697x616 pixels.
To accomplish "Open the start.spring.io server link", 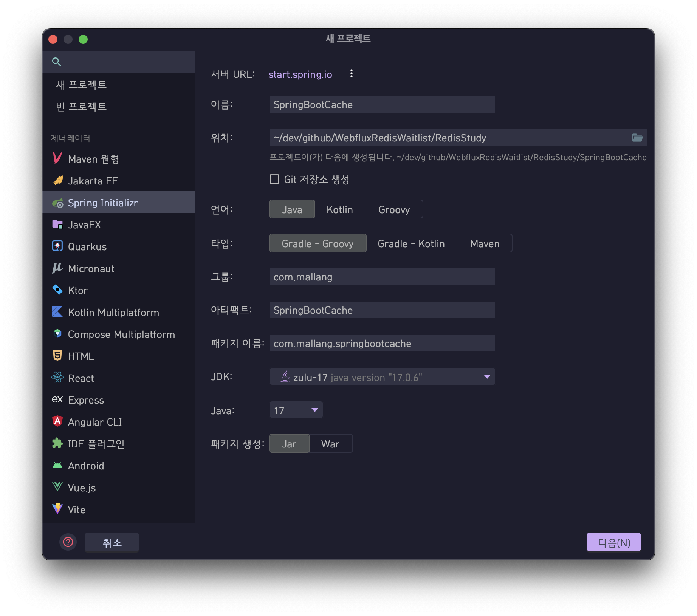I will coord(300,74).
